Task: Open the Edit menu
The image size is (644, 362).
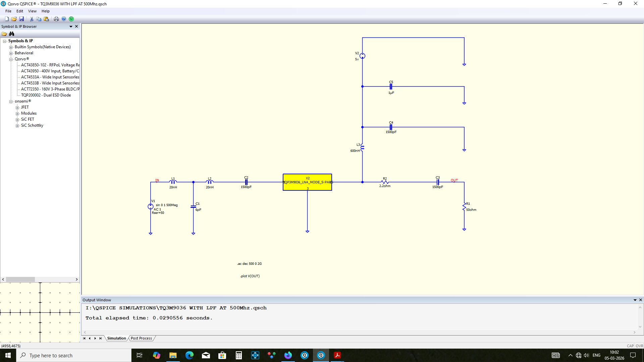Action: tap(20, 11)
